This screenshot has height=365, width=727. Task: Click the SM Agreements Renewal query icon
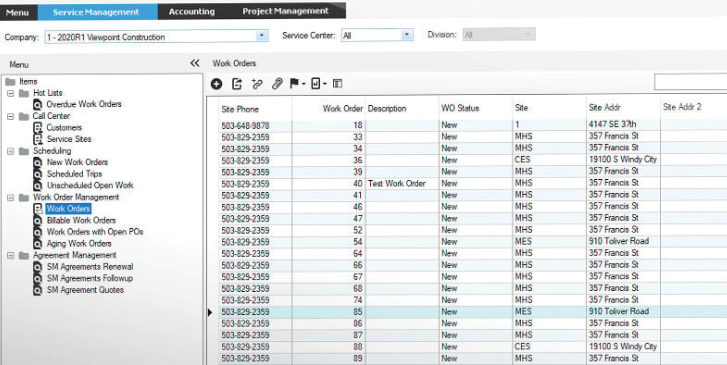pos(38,267)
